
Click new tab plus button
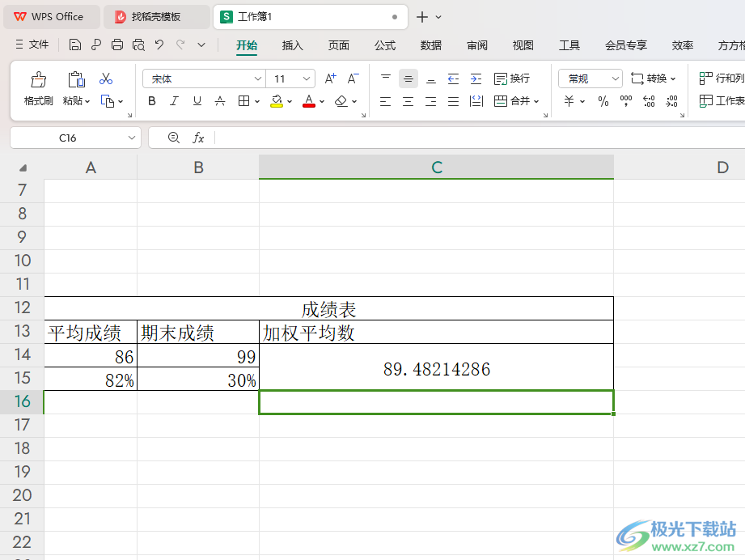(422, 17)
